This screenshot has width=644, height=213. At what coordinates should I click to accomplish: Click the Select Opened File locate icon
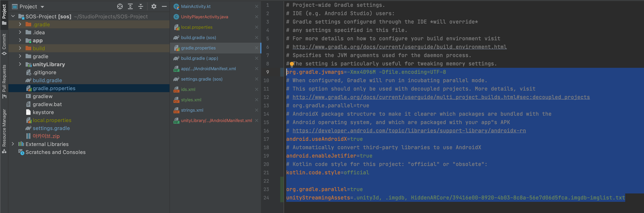pyautogui.click(x=120, y=7)
